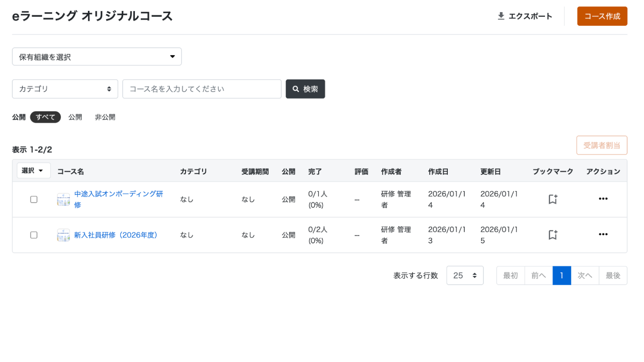Click the 0/2人 (0%) completion cell

318,235
